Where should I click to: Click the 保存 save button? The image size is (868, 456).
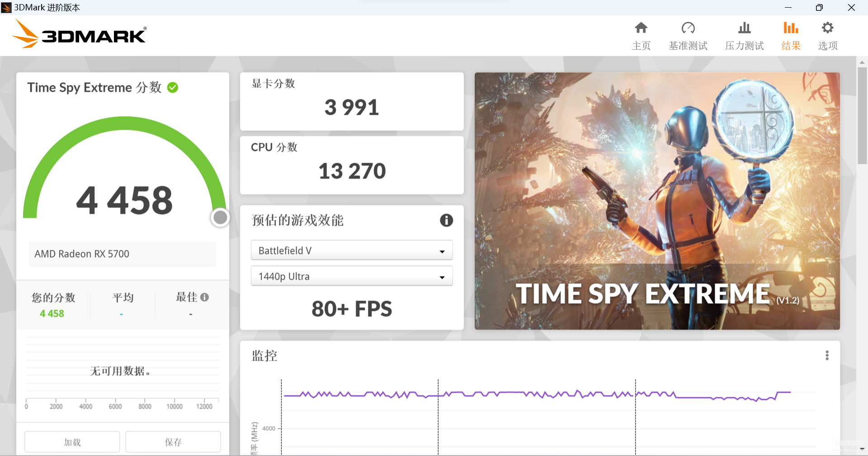[173, 442]
